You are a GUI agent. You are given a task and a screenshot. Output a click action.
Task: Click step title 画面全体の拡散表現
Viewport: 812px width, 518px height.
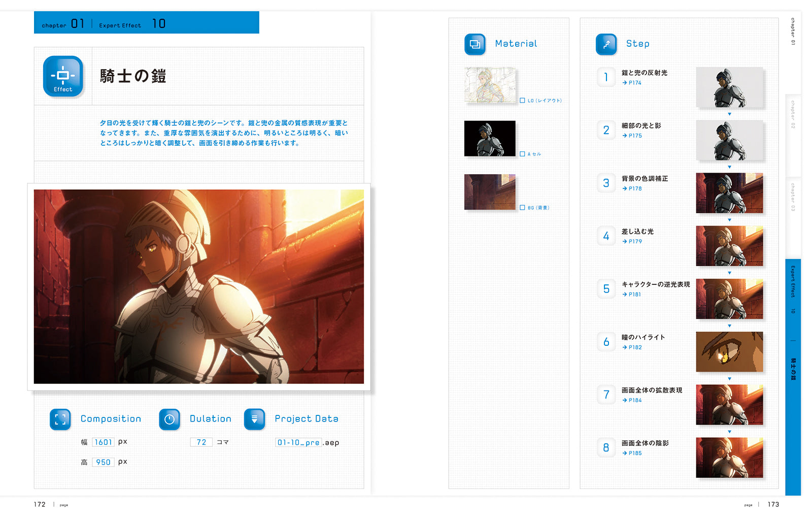click(652, 390)
